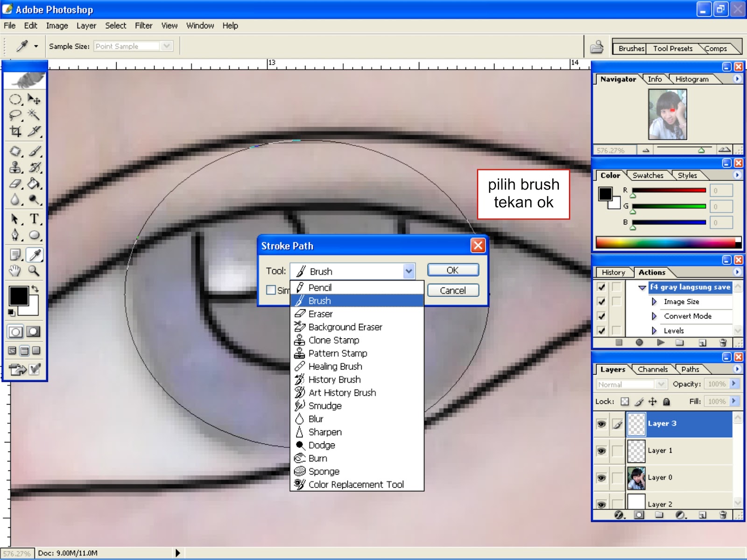Open the Tool Presets palette tab
This screenshot has width=747, height=560.
click(x=673, y=49)
